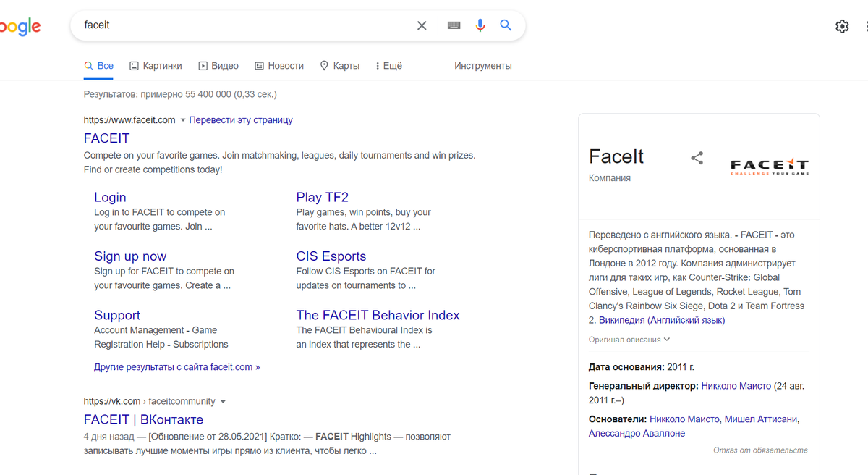This screenshot has height=475, width=868.
Task: Switch to Картинки tab
Action: [156, 66]
